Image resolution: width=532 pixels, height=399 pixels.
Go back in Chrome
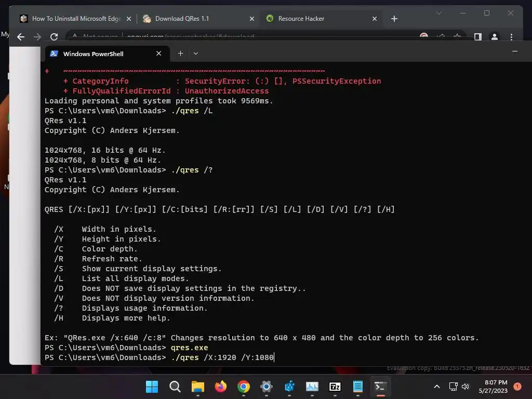pyautogui.click(x=21, y=37)
